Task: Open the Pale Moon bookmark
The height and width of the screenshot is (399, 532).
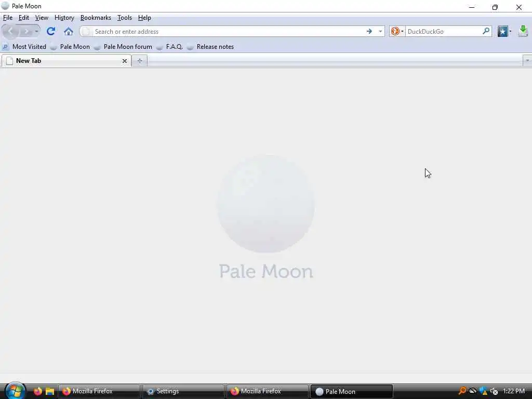Action: [x=70, y=47]
